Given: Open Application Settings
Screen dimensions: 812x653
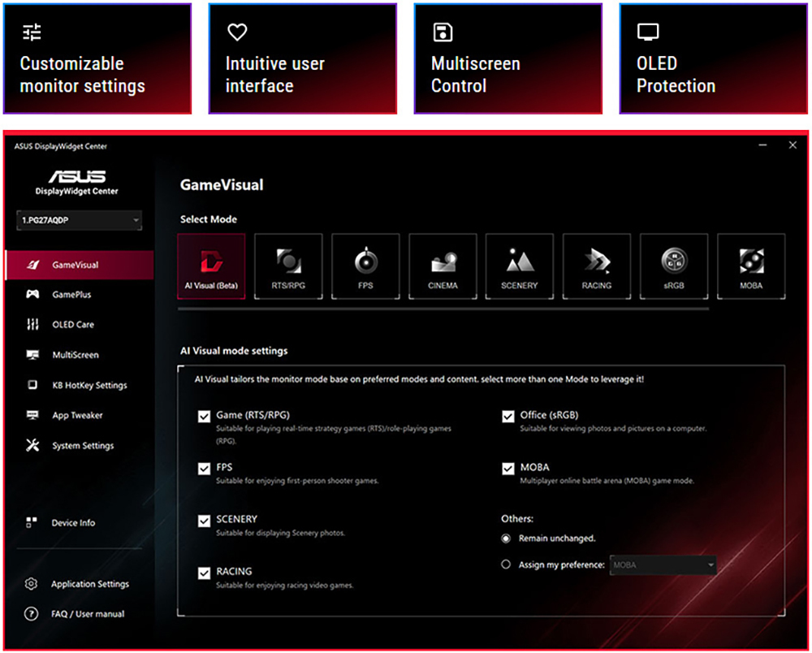Looking at the screenshot, I should point(89,584).
